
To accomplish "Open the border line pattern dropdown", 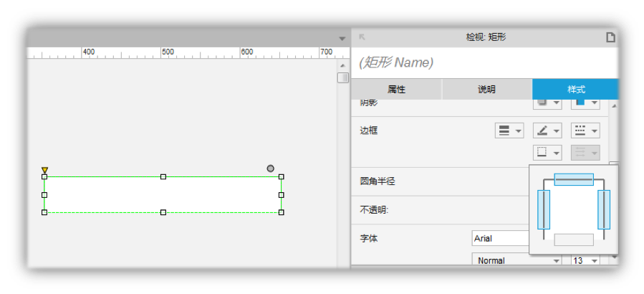I will pos(585,131).
